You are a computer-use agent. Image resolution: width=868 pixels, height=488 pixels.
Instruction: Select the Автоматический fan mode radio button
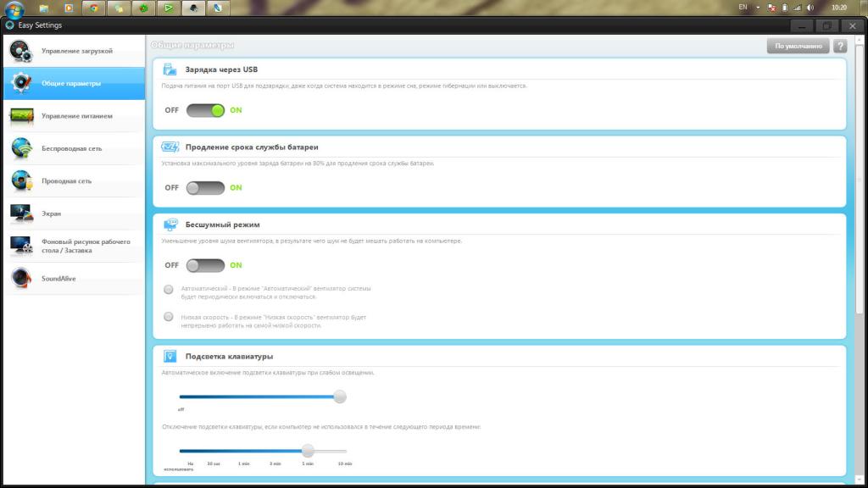[169, 290]
